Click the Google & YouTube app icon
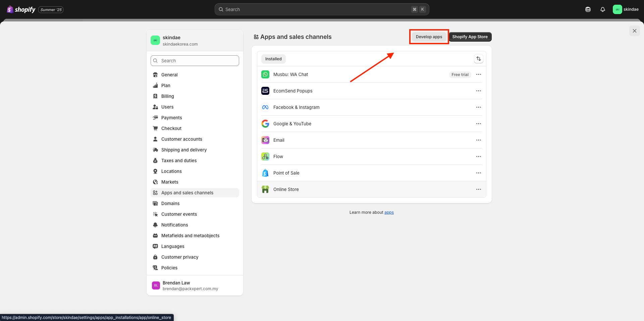Image resolution: width=644 pixels, height=321 pixels. pos(265,124)
